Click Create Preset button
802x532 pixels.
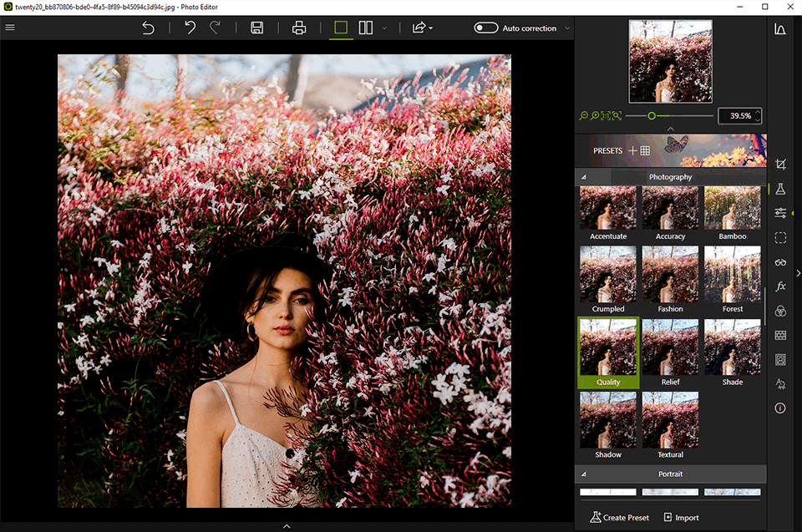619,517
